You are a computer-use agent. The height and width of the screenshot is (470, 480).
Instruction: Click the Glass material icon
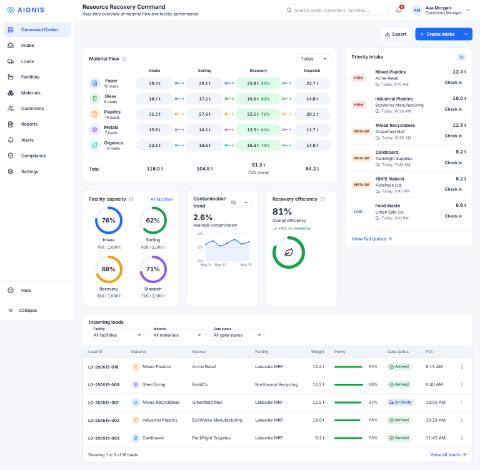point(95,99)
